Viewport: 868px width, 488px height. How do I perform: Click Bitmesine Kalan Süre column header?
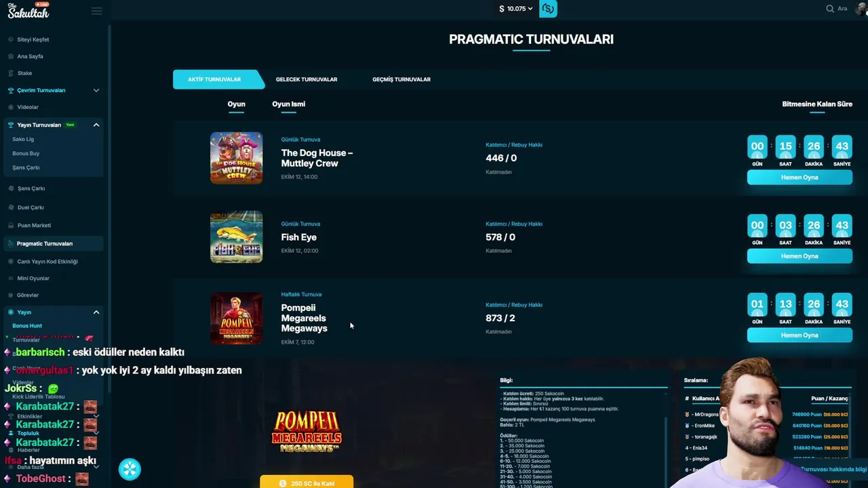(817, 104)
